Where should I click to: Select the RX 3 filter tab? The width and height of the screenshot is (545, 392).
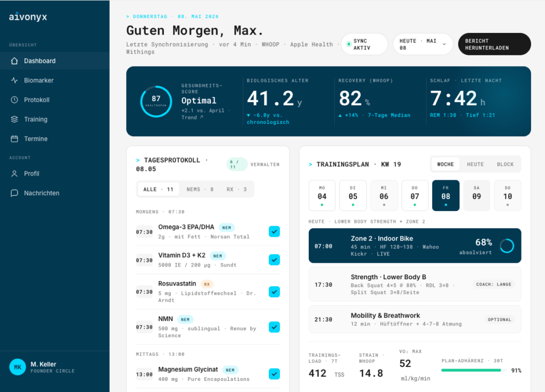pos(236,189)
